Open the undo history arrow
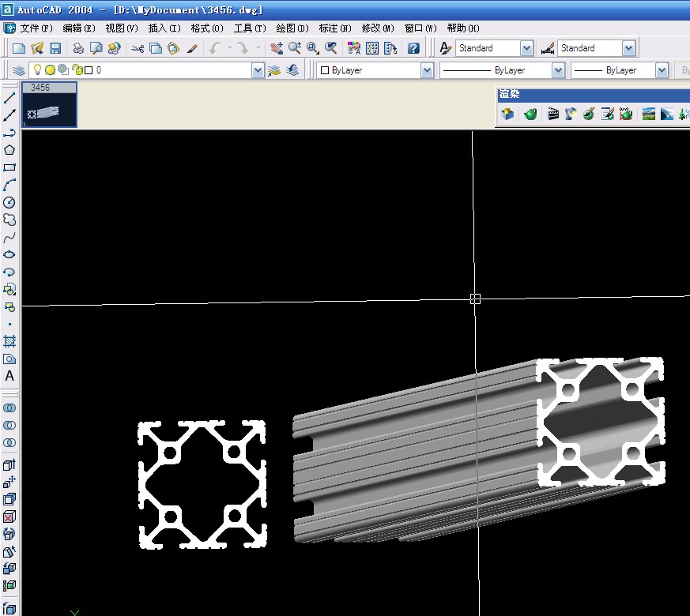Image resolution: width=690 pixels, height=616 pixels. [230, 48]
